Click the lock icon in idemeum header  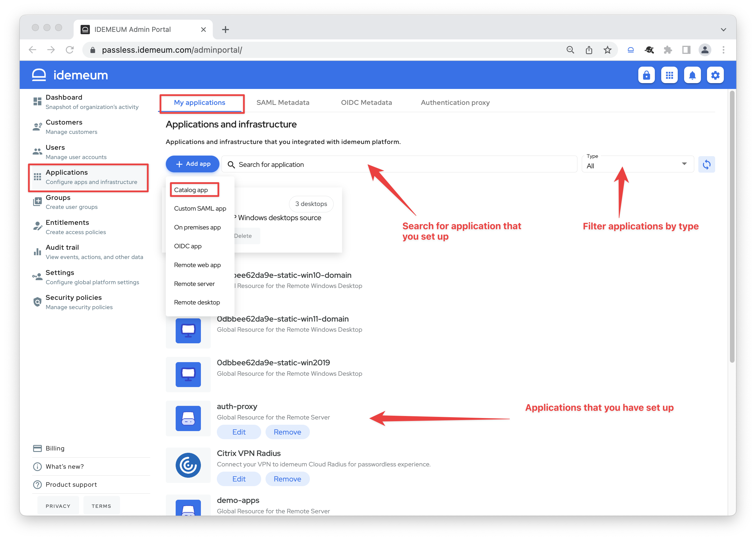[x=646, y=75]
